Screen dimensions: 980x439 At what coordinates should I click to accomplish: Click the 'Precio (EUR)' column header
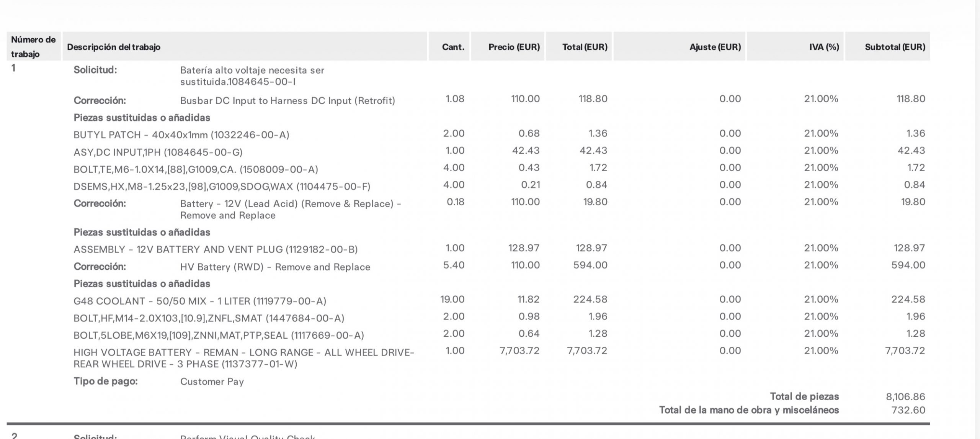point(514,47)
